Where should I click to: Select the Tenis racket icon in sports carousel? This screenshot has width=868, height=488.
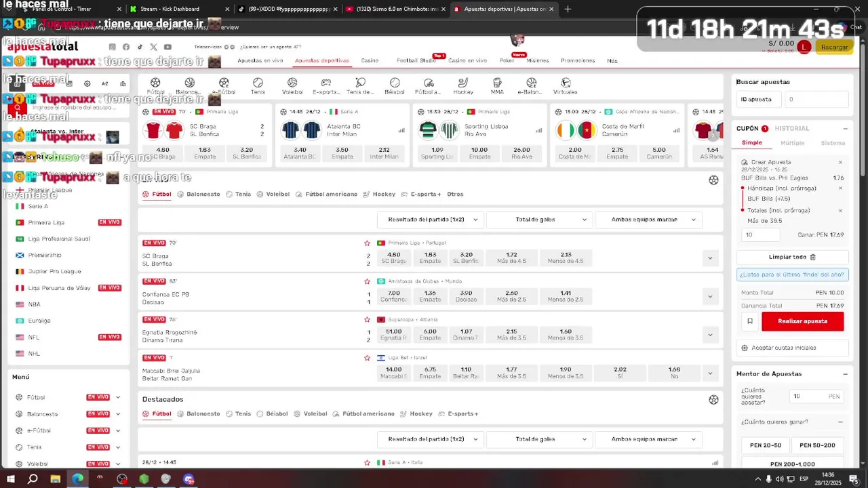click(258, 83)
